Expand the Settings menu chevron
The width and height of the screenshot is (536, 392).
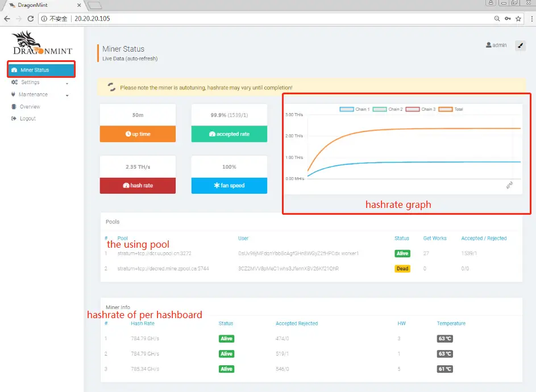pos(67,83)
